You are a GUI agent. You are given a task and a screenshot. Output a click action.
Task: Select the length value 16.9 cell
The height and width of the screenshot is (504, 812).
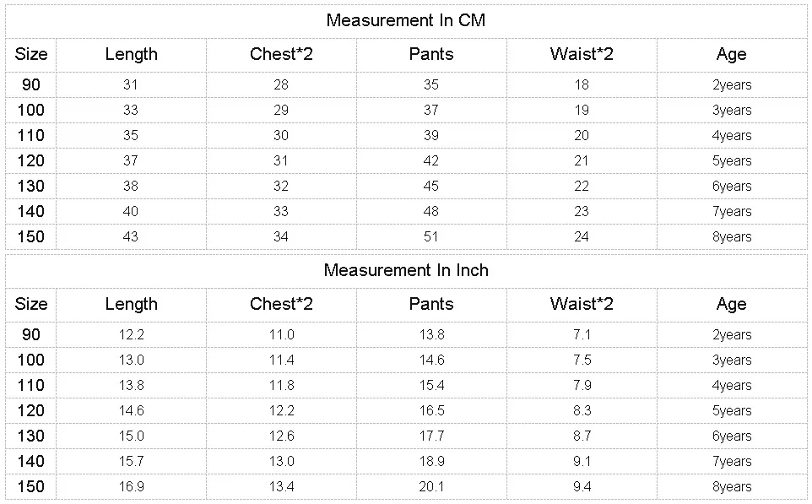(131, 486)
